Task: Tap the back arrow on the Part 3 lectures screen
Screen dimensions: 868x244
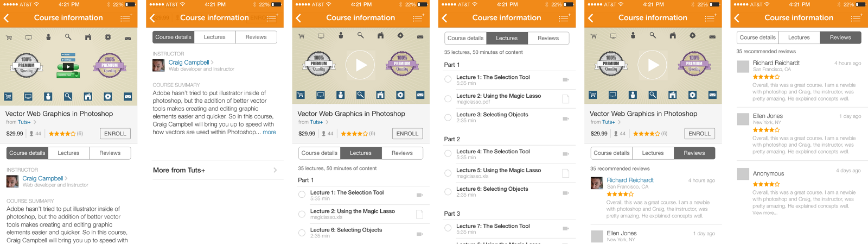Action: coord(444,18)
